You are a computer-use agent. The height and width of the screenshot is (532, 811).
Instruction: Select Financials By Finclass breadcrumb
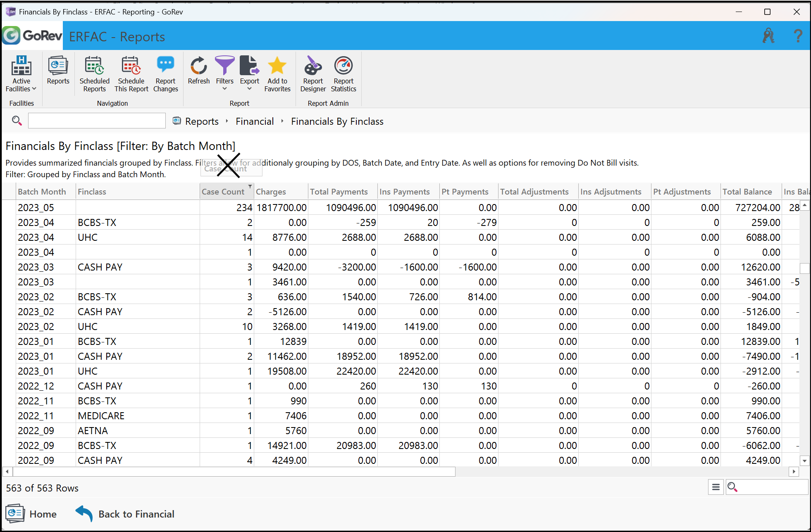click(337, 121)
